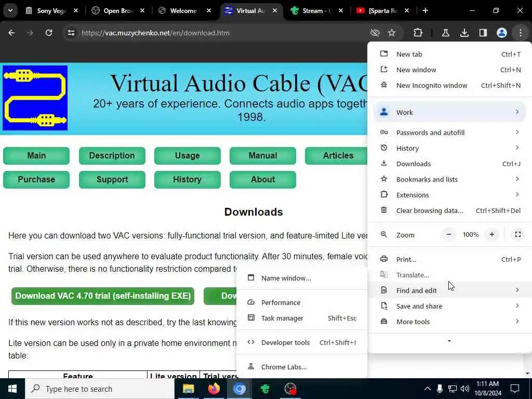Expand Find and edit submenu
Viewport: 532px width, 399px height.
pos(449,290)
